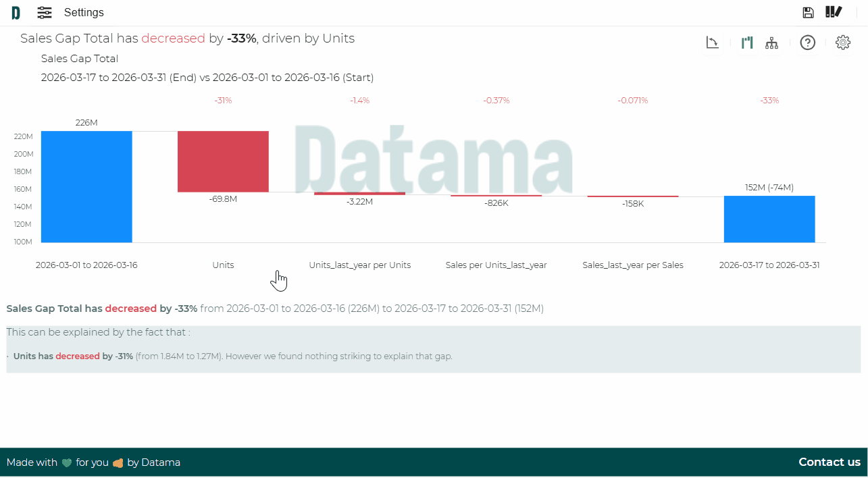The image size is (868, 478).
Task: Click the Units axis label
Action: point(223,265)
